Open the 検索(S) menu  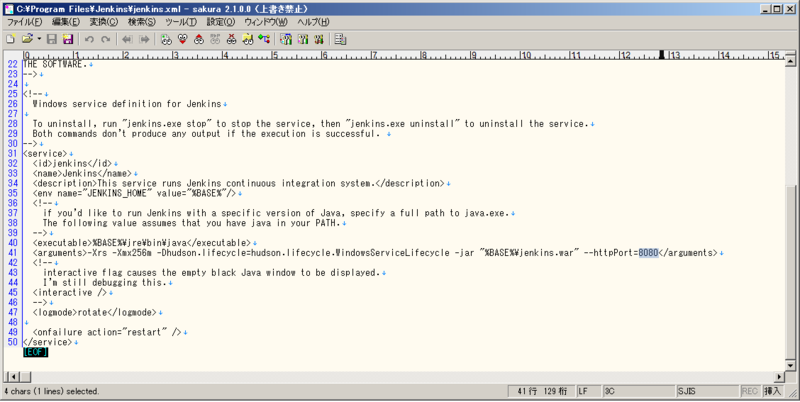pyautogui.click(x=141, y=22)
